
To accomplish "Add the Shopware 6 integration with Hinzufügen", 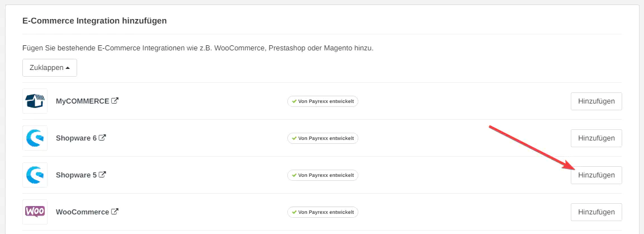I will coord(596,138).
